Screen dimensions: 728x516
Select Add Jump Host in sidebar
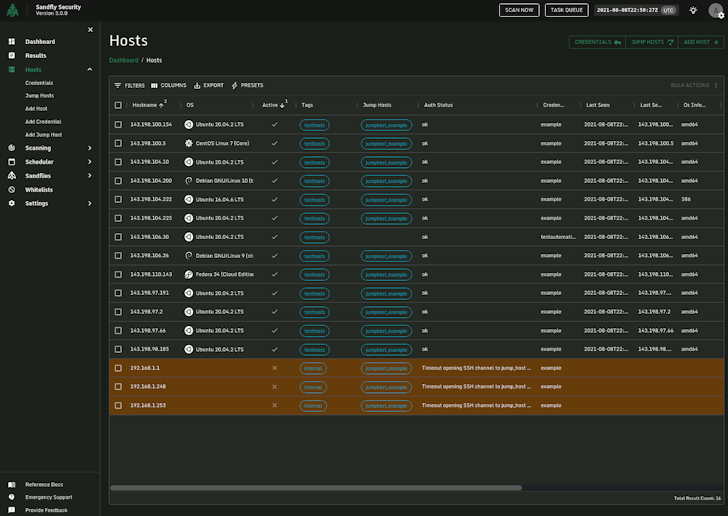click(44, 135)
